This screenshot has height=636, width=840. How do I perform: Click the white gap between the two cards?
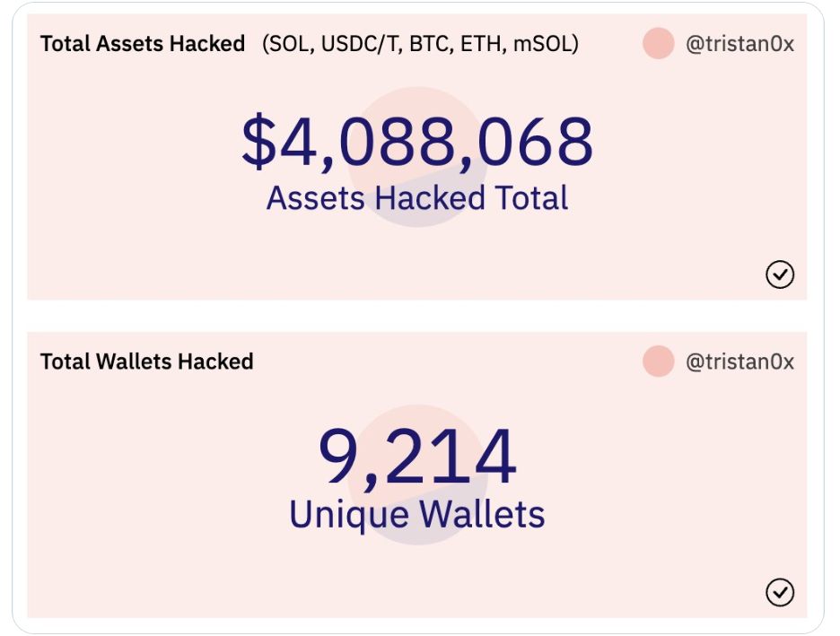click(417, 316)
